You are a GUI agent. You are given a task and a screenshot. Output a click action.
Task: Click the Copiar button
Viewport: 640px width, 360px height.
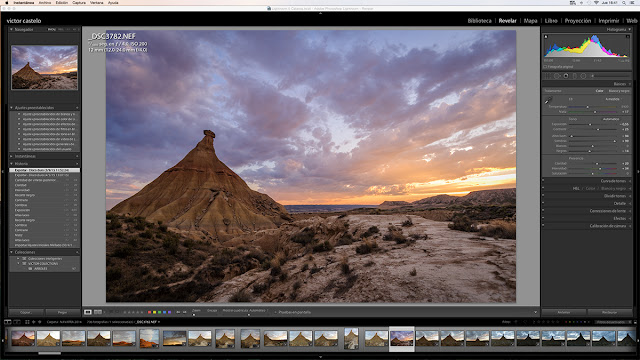[x=26, y=312]
